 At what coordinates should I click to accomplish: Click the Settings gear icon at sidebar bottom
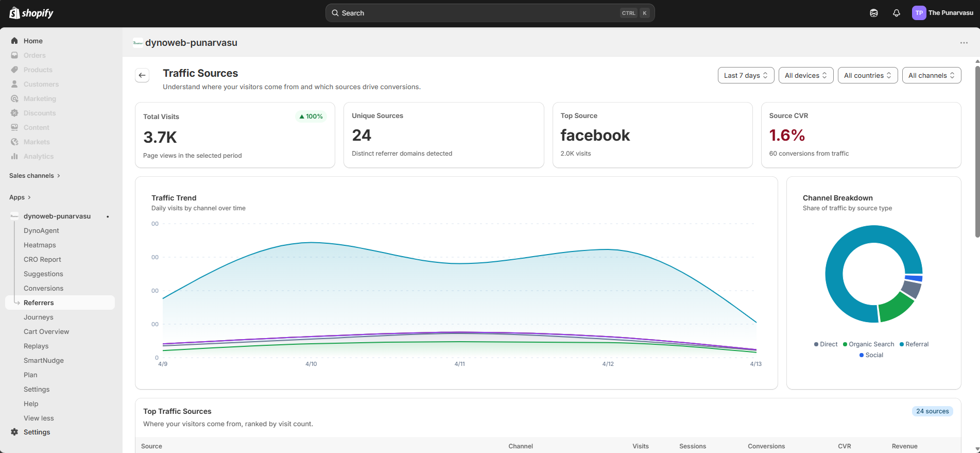[14, 432]
